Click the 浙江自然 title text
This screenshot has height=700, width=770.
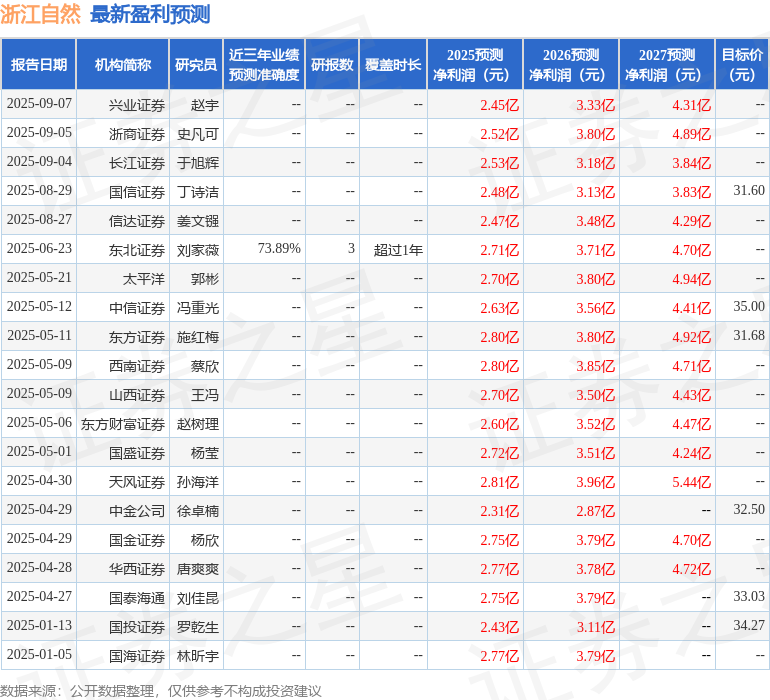(x=40, y=14)
